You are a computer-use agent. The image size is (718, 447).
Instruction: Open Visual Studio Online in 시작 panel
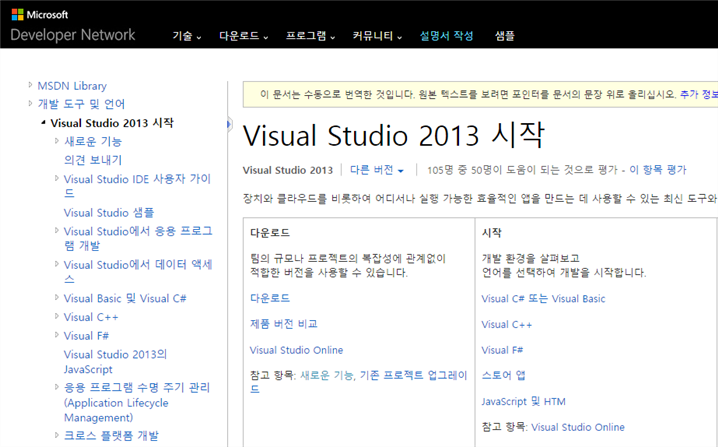click(578, 427)
